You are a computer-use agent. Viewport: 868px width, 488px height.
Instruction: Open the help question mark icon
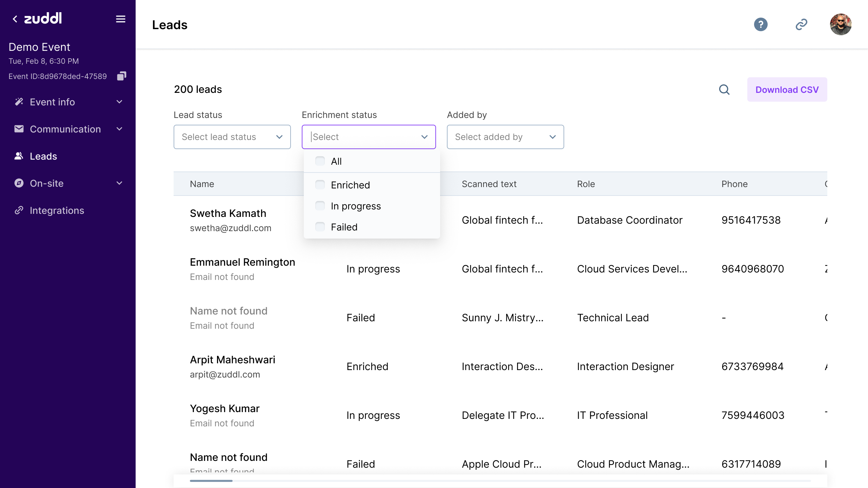coord(761,24)
